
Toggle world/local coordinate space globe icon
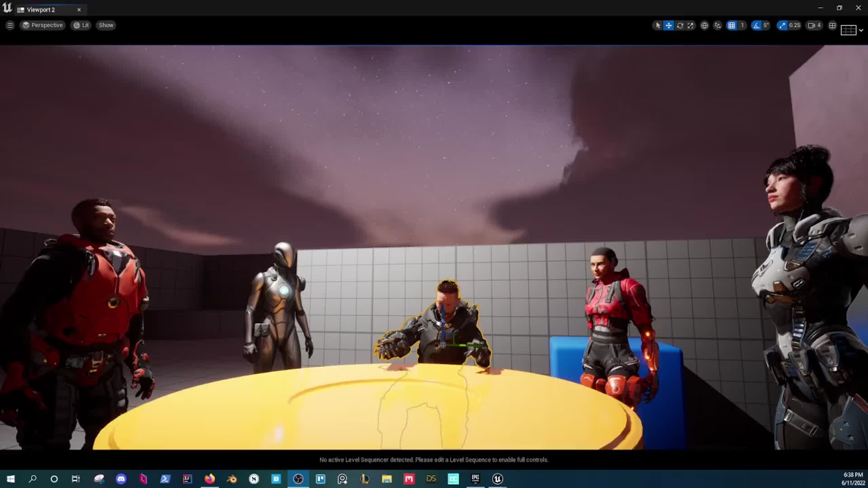pos(704,25)
